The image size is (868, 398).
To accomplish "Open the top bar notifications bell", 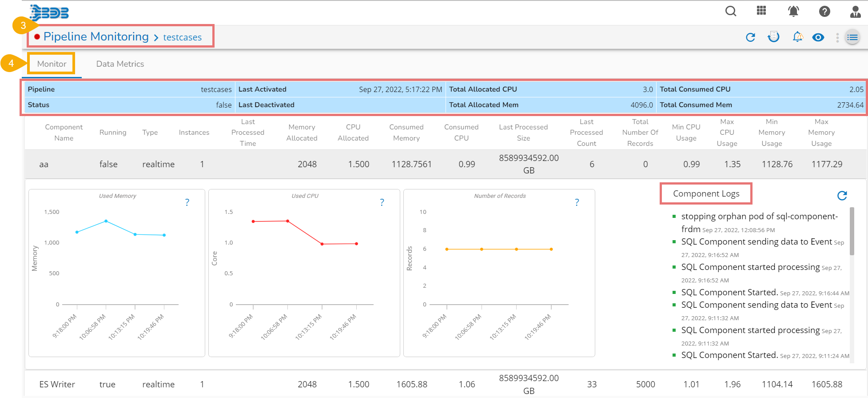I will click(x=793, y=11).
